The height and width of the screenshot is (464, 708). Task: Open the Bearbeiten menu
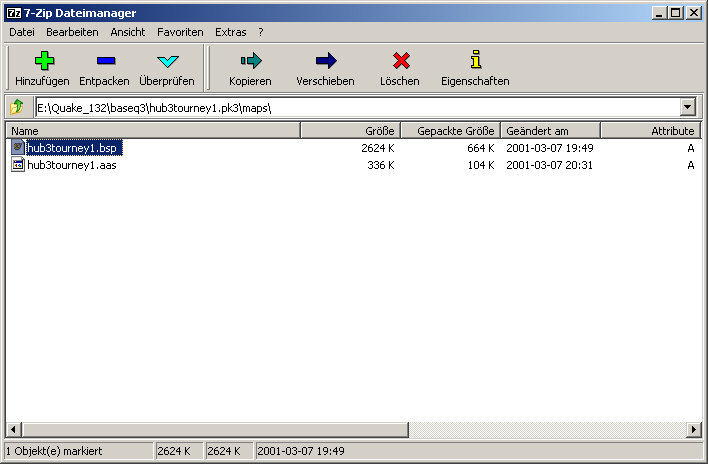pos(72,32)
